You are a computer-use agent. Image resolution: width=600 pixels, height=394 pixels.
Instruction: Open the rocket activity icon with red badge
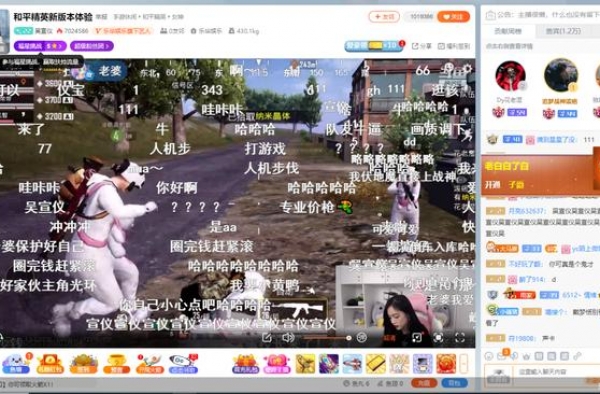click(184, 363)
